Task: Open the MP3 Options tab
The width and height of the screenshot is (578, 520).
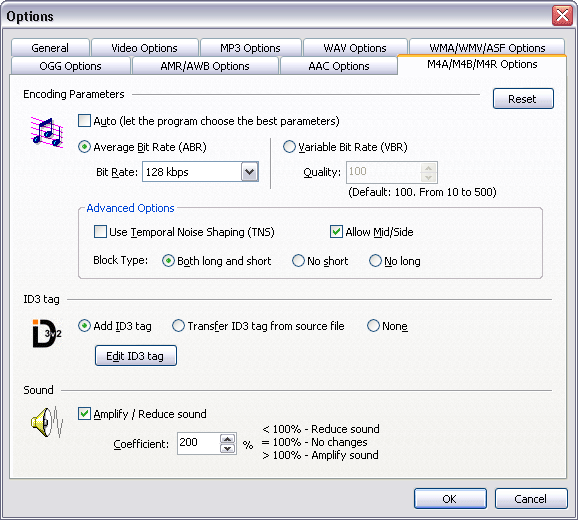Action: click(250, 48)
